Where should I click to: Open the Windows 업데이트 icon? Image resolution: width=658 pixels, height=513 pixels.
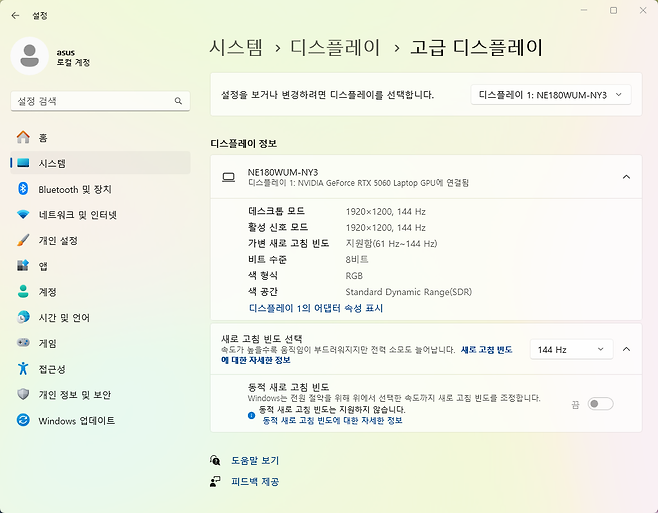(x=23, y=420)
